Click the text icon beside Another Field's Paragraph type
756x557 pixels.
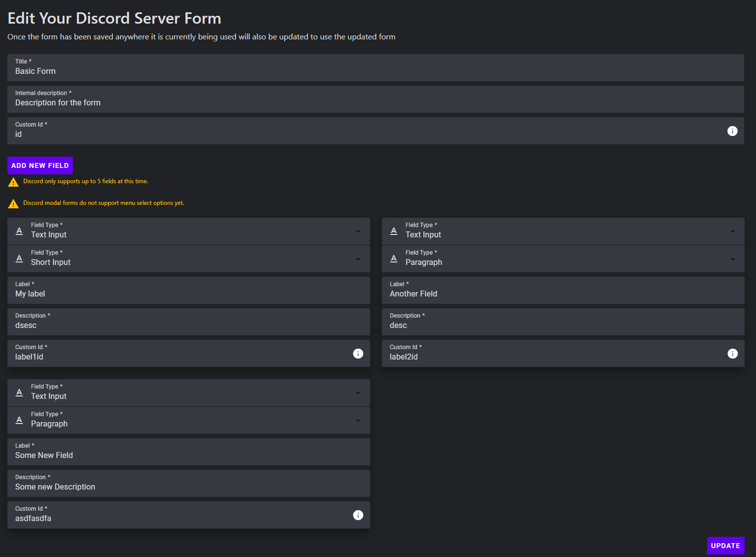pyautogui.click(x=394, y=259)
